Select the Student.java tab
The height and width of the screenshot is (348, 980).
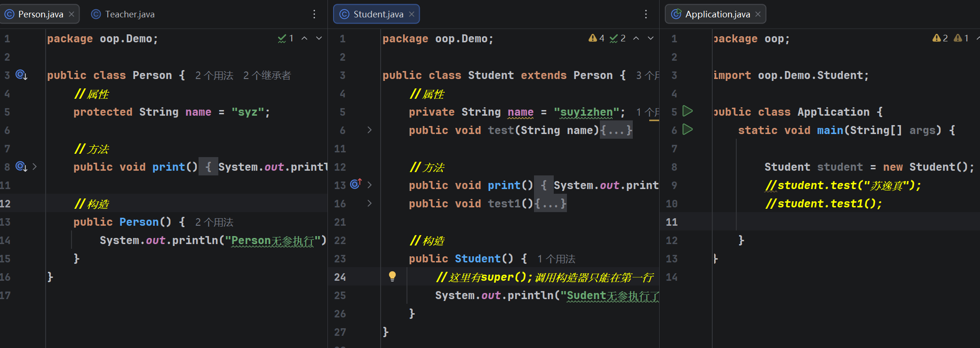tap(376, 14)
